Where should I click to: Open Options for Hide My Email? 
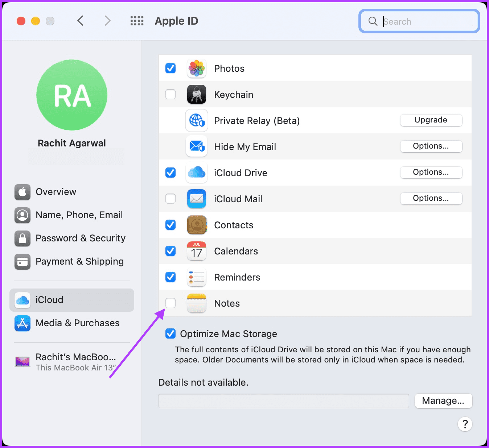pyautogui.click(x=431, y=146)
